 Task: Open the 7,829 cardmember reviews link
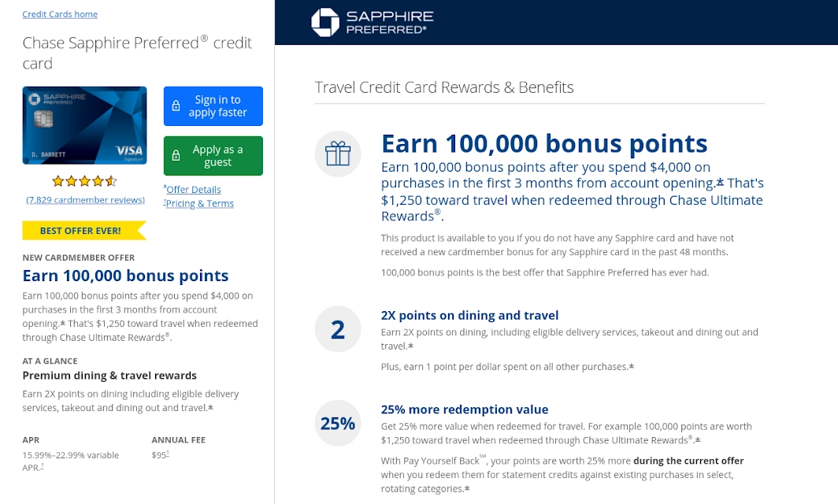tap(85, 199)
